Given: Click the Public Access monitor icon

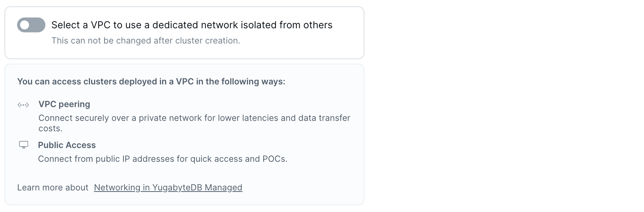Looking at the screenshot, I should point(23,145).
